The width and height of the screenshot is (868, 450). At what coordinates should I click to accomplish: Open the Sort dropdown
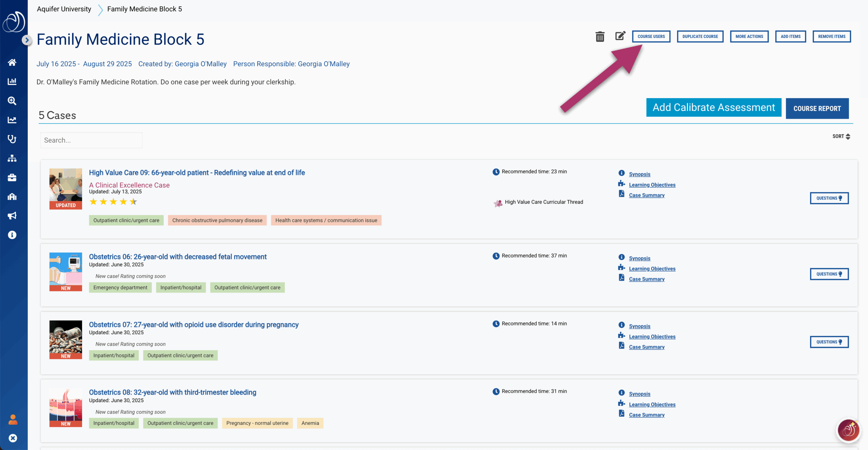(x=841, y=136)
